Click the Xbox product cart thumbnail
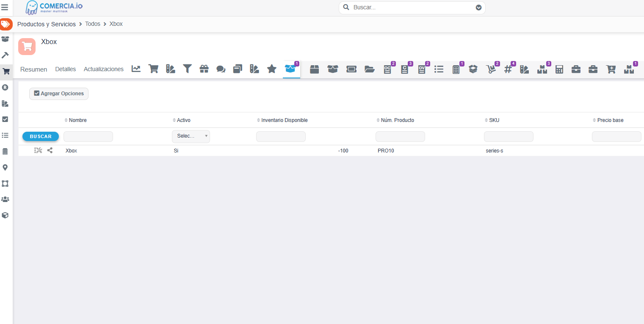644x324 pixels. pyautogui.click(x=27, y=47)
